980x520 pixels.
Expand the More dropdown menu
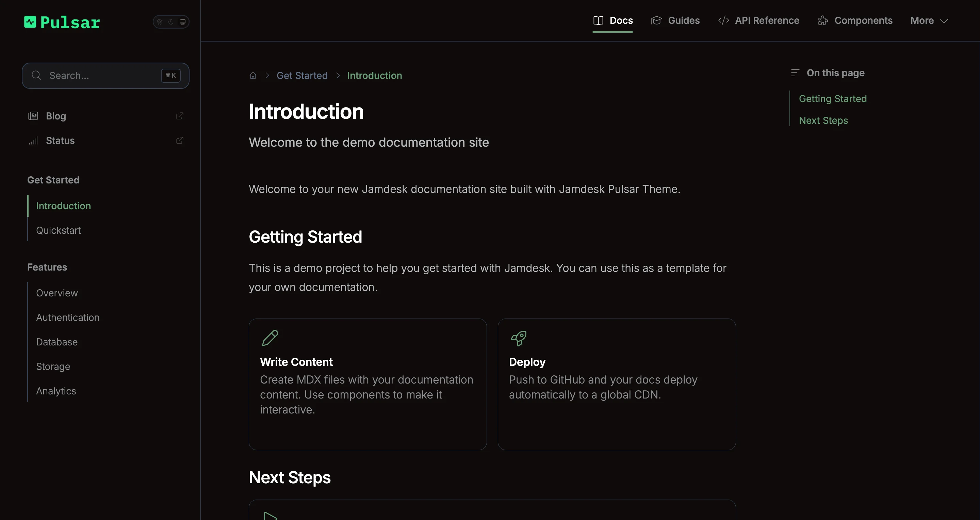point(929,20)
